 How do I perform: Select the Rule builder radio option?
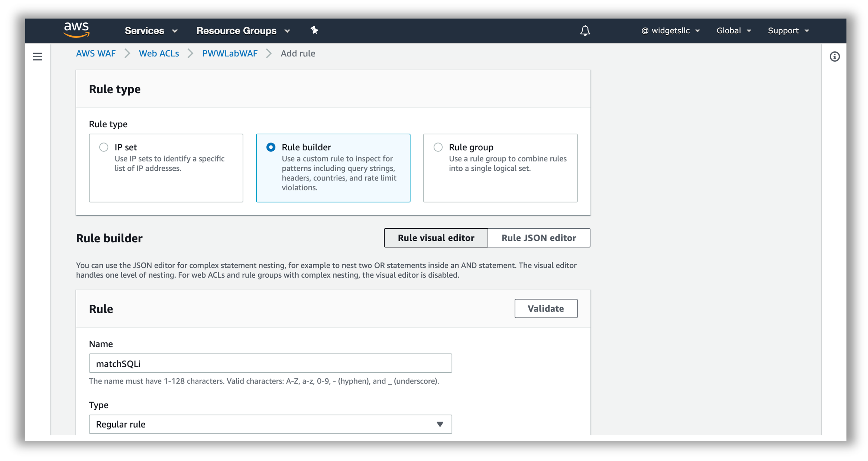(x=271, y=147)
